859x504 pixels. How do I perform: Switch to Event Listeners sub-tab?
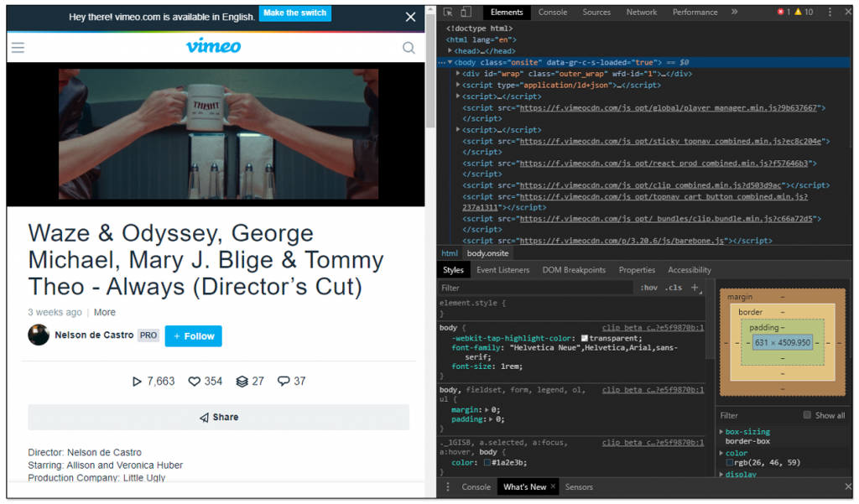click(503, 270)
